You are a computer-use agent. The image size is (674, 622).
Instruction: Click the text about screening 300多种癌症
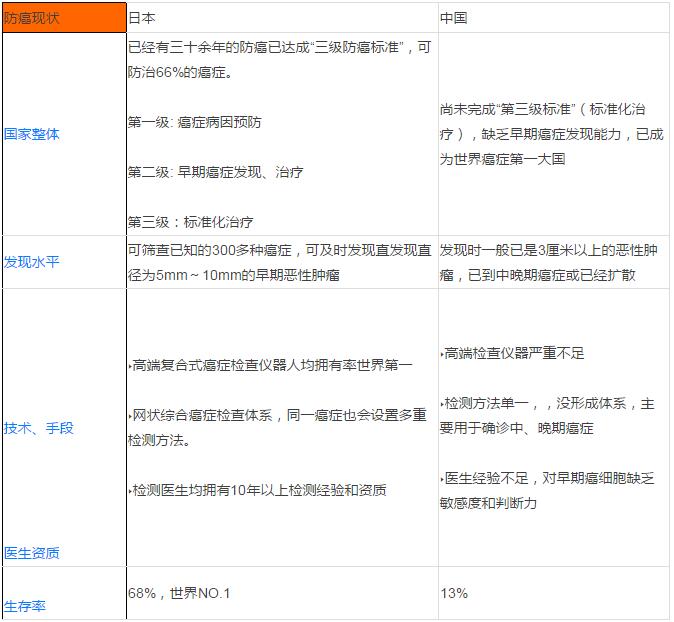tap(280, 263)
